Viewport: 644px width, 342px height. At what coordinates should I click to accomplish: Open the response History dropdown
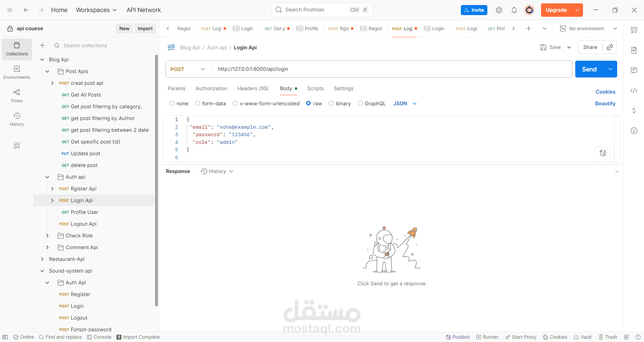click(x=217, y=171)
